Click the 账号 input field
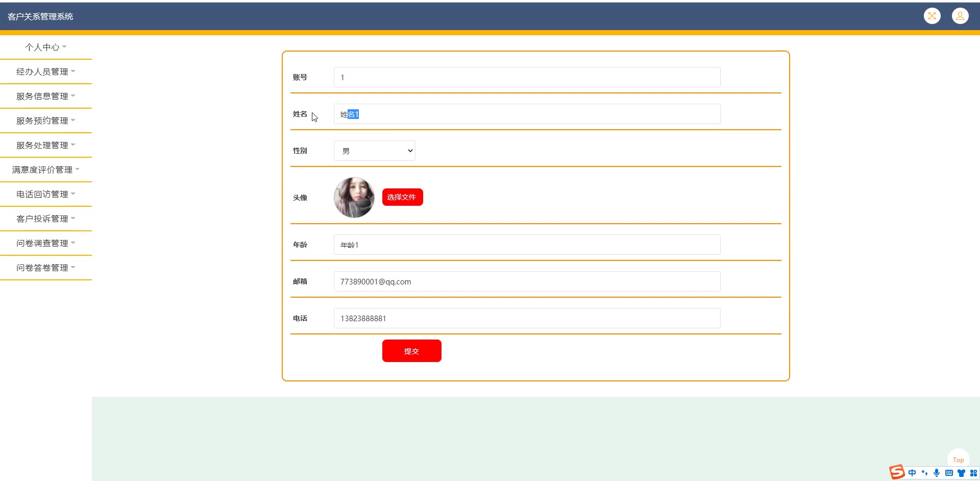Viewport: 980px width, 481px height. tap(527, 77)
